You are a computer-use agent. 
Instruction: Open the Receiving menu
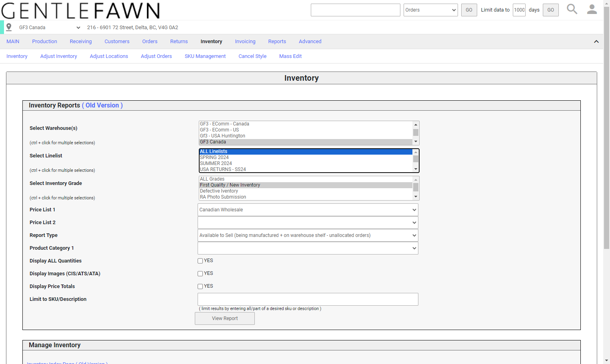[81, 42]
